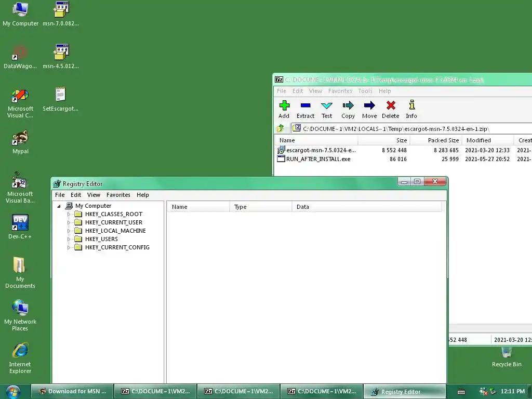The height and width of the screenshot is (399, 532).
Task: Click the 12:11 PM system clock
Action: click(512, 392)
